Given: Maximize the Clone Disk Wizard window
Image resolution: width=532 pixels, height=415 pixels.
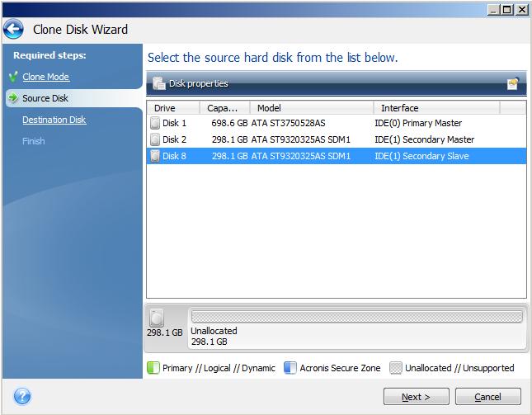Looking at the screenshot, I should click(x=507, y=10).
